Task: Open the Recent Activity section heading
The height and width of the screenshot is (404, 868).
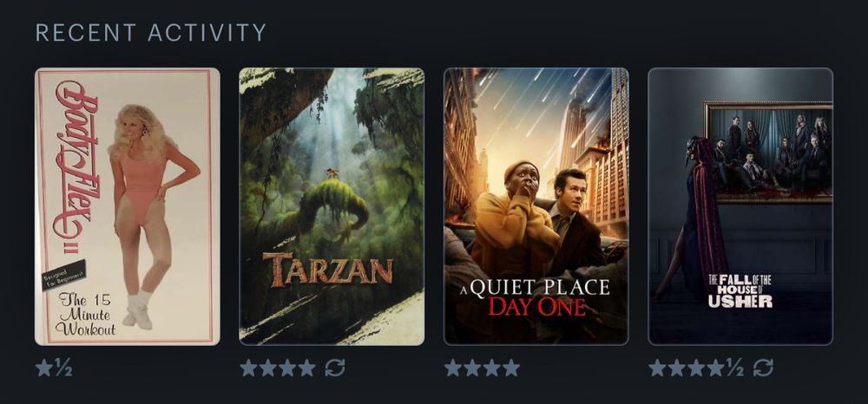Action: pyautogui.click(x=151, y=33)
